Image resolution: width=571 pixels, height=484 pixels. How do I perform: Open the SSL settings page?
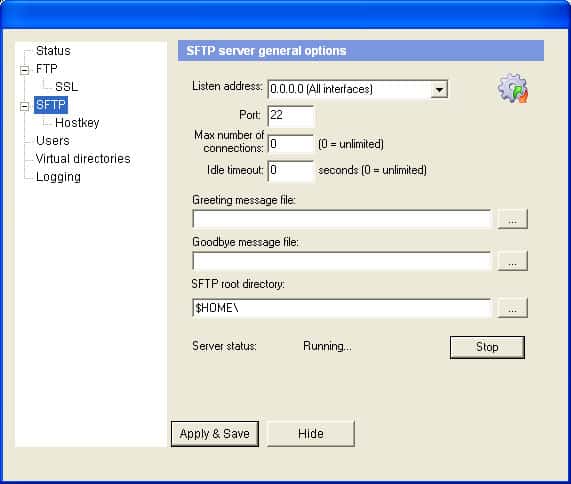pos(67,87)
